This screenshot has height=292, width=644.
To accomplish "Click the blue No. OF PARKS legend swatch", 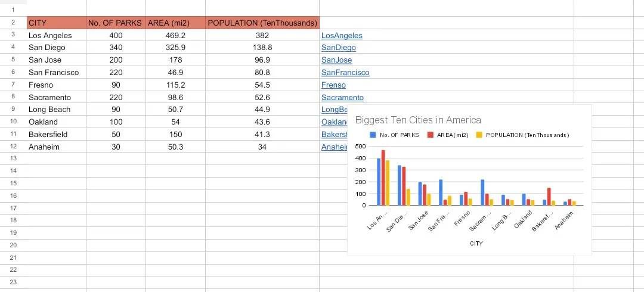I will (373, 135).
